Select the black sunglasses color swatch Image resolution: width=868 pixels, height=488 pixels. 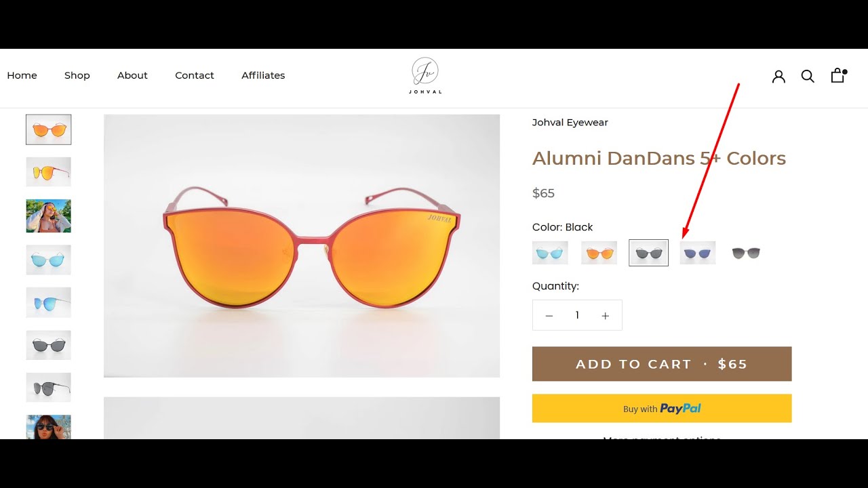(649, 253)
